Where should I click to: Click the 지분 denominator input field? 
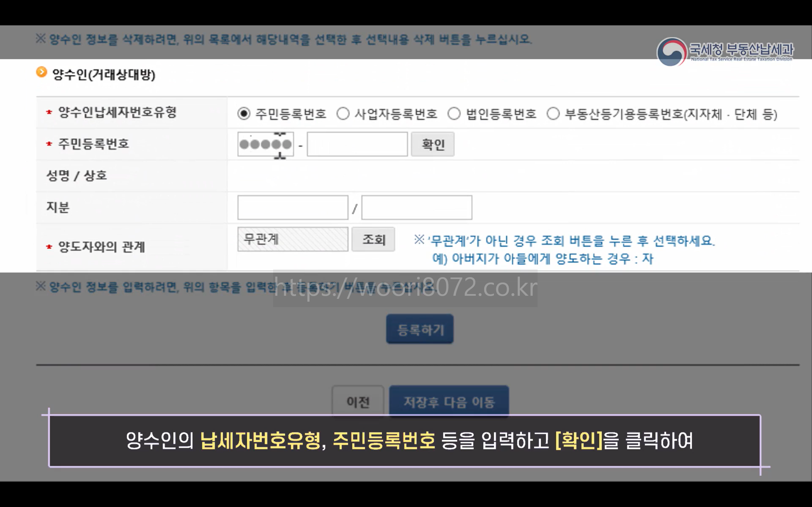tap(416, 208)
